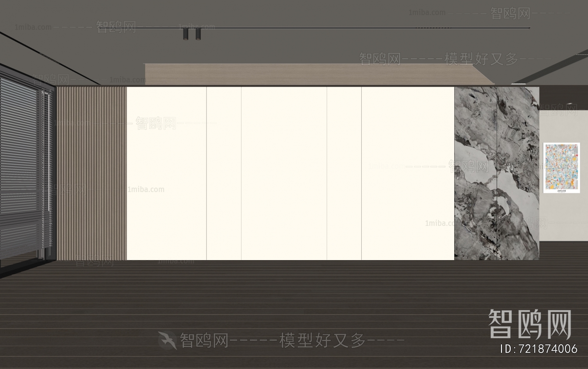Select narrow cream panel right of center door
The height and width of the screenshot is (369, 588).
point(344,173)
